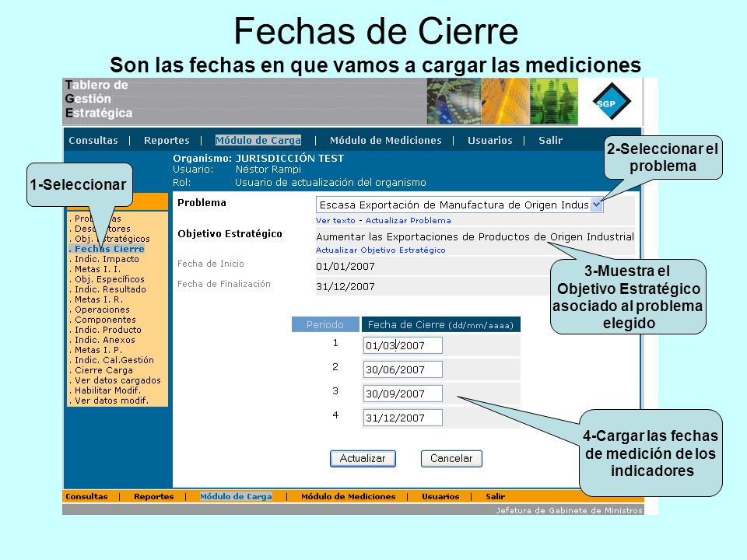
Task: Open Habilitar Modif. in sidebar
Action: click(x=107, y=390)
